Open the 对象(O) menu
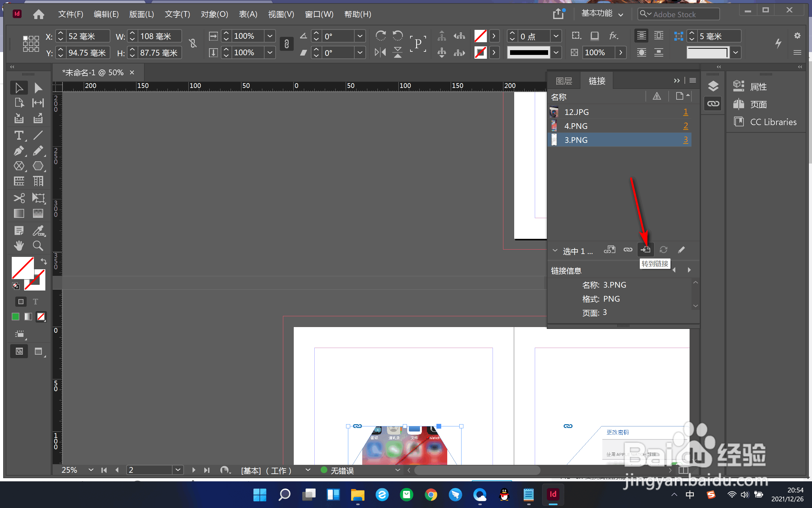Screen dimensions: 812x508 (214, 14)
